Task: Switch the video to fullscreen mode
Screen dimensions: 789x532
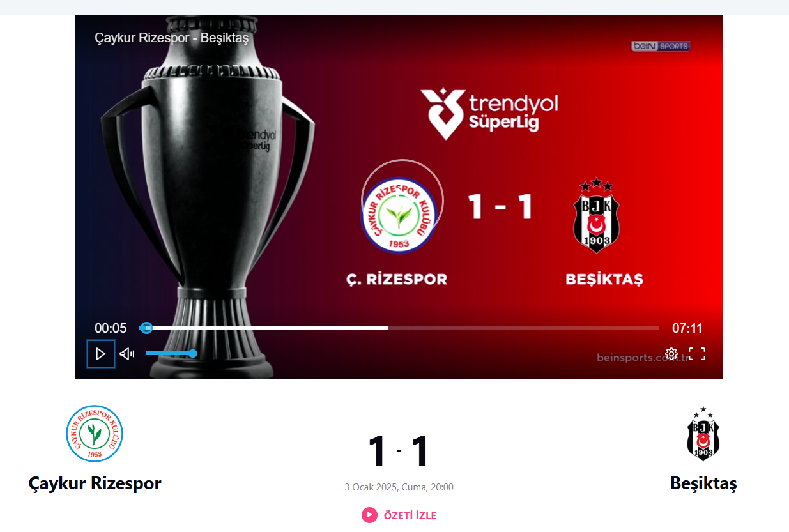Action: pyautogui.click(x=697, y=354)
